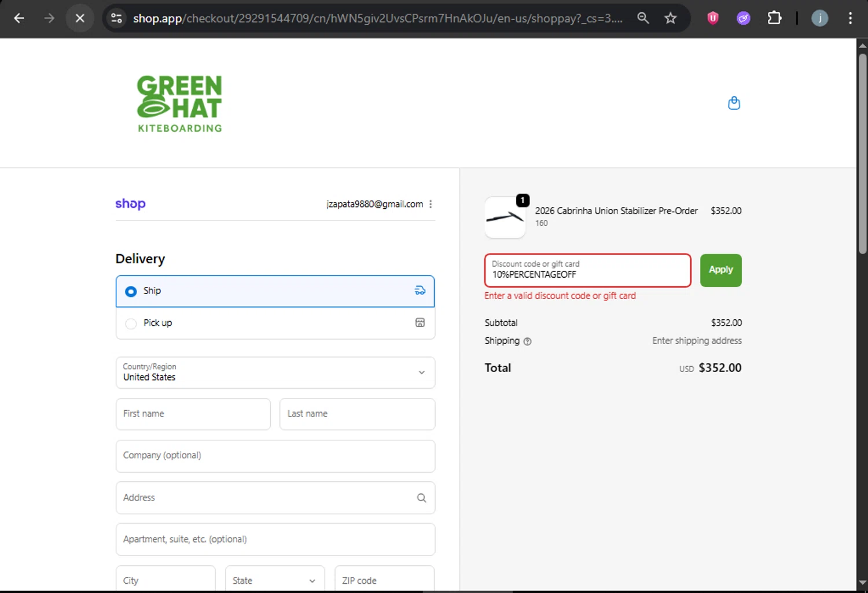Open the State dropdown

click(275, 579)
